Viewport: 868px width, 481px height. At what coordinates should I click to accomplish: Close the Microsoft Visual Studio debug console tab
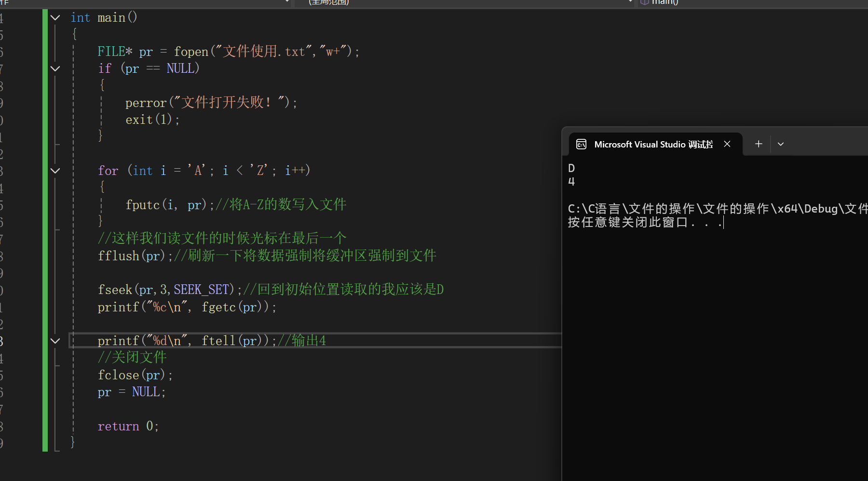coord(727,144)
